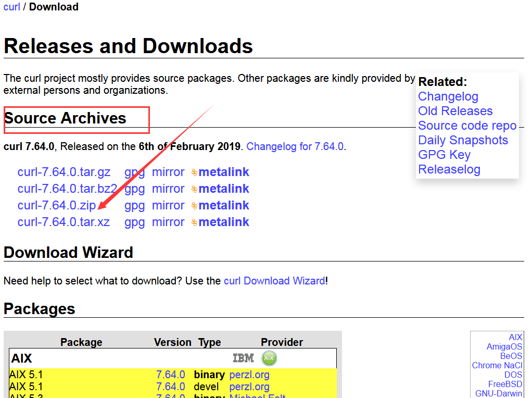Open metalink text for tar.xz archive

tap(224, 222)
